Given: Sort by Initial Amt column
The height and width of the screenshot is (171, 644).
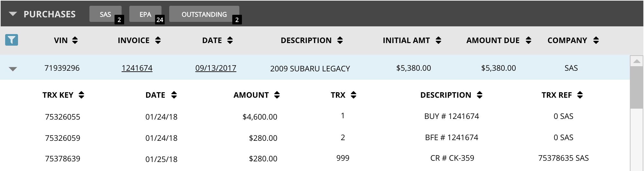Looking at the screenshot, I should 438,40.
